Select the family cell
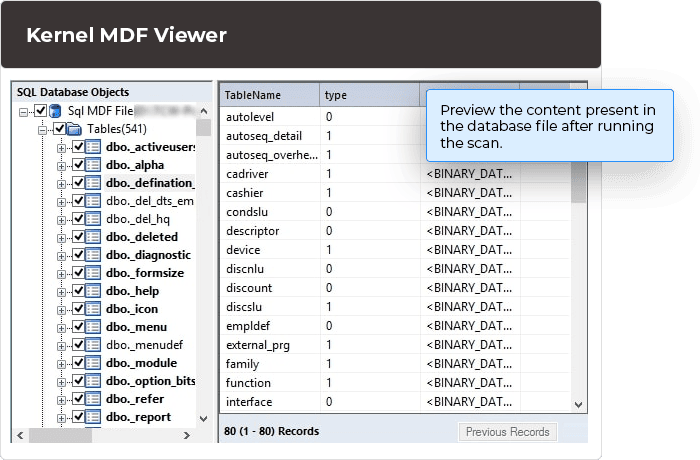The height and width of the screenshot is (460, 700). pyautogui.click(x=270, y=364)
